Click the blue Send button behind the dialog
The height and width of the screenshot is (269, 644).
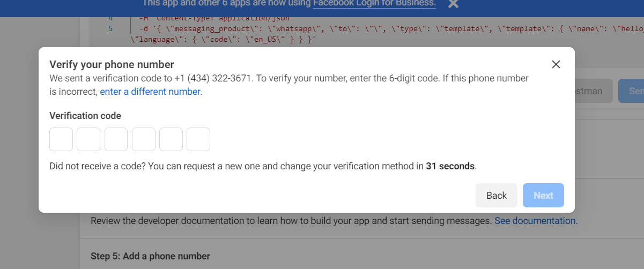631,91
